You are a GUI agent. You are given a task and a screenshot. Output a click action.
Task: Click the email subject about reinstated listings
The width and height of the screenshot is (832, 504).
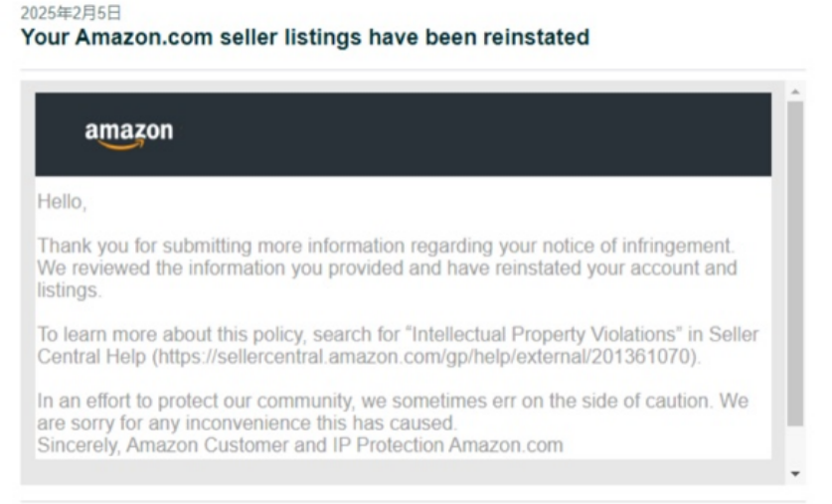305,37
